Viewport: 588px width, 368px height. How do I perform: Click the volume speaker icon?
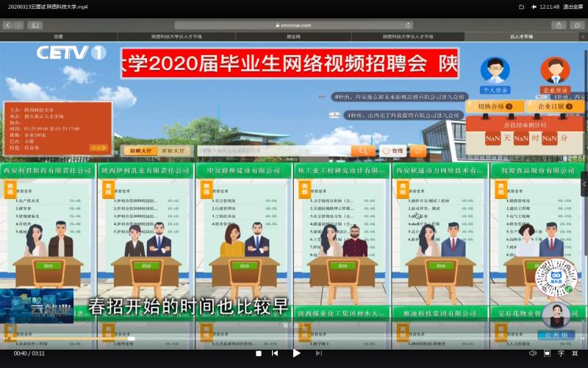click(532, 353)
